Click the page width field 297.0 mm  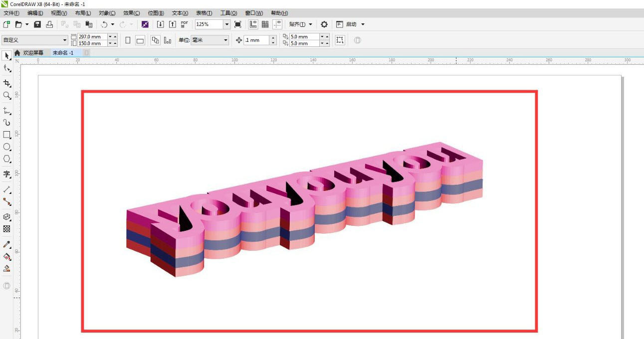point(92,37)
